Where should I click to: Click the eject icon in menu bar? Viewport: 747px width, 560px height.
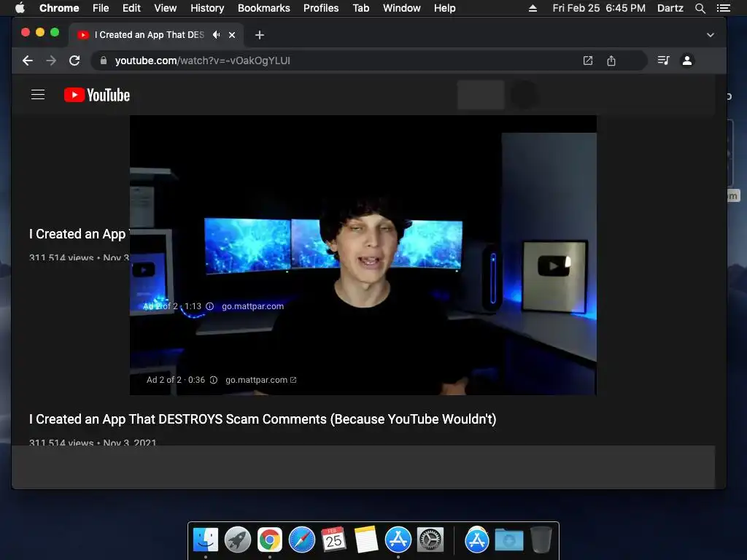533,8
